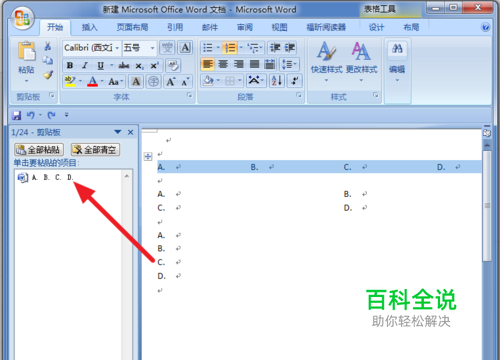
Task: Open the borders button in the paragraph group
Action: pos(230,81)
